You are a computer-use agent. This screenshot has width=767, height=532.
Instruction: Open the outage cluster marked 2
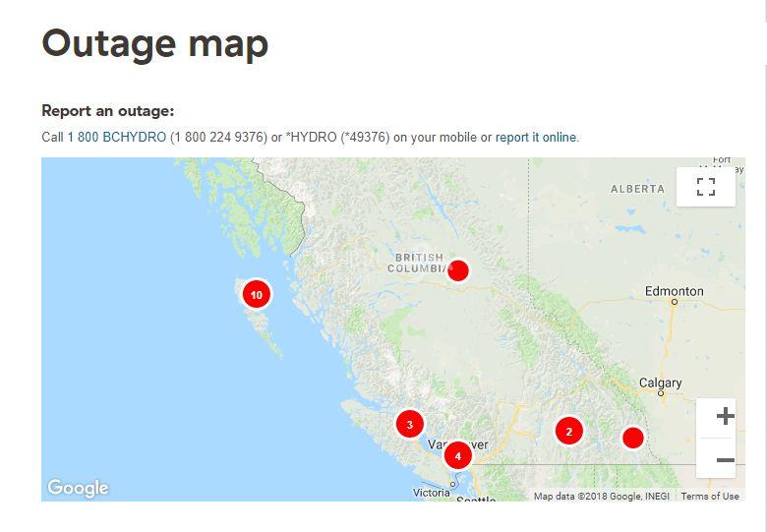pyautogui.click(x=568, y=431)
